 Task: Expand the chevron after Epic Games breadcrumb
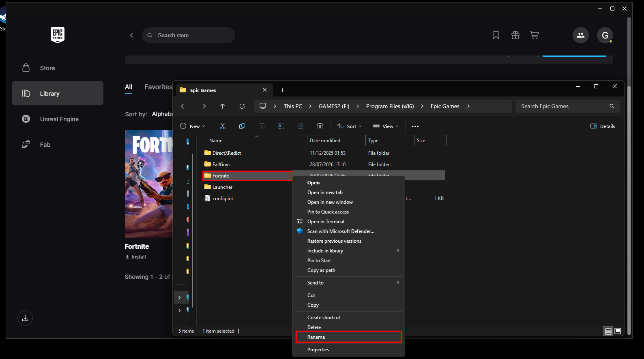[x=468, y=106]
